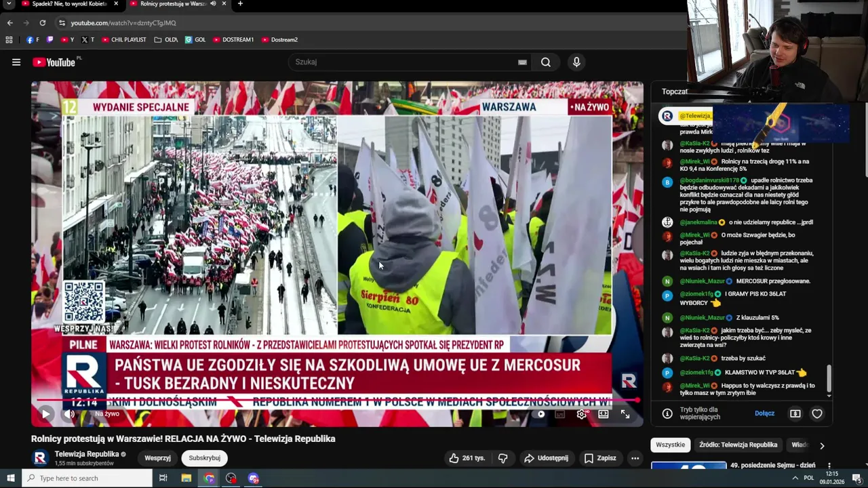Select 'Źródło: Telewizja Republika' chip
Viewport: 868px width, 488px height.
click(x=738, y=445)
